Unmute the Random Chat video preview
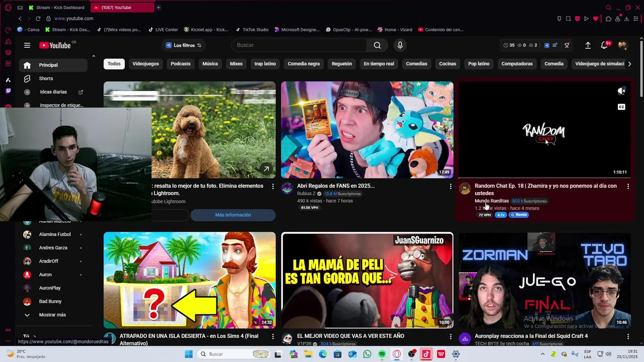The height and width of the screenshot is (362, 644). [621, 91]
